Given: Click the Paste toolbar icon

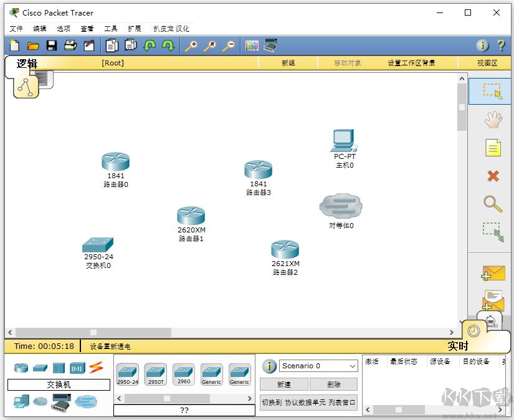Looking at the screenshot, I should pyautogui.click(x=130, y=45).
